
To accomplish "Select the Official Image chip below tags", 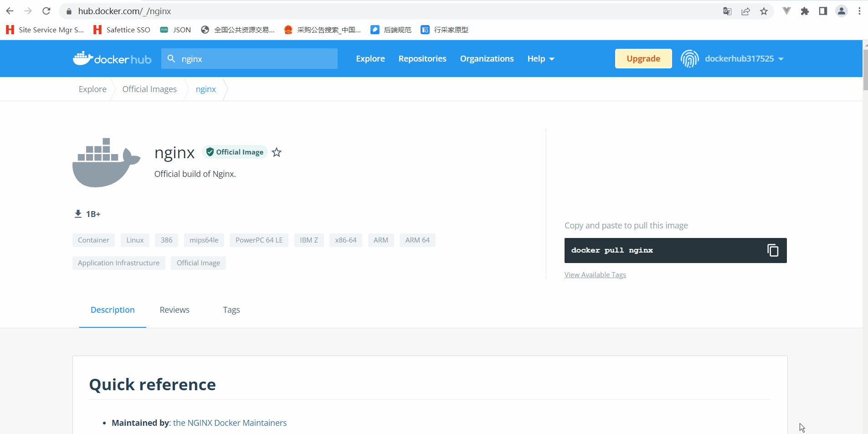I will [x=198, y=263].
